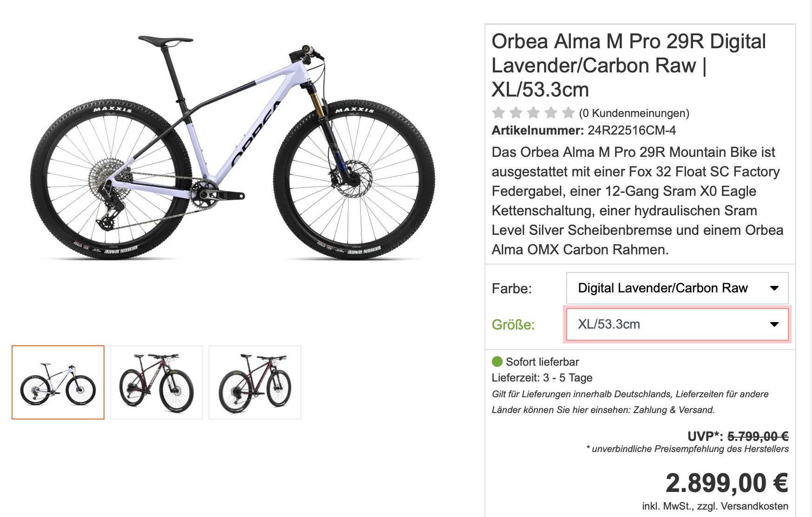Viewport: 812px width, 517px height.
Task: Click the second rating star
Action: pyautogui.click(x=516, y=113)
